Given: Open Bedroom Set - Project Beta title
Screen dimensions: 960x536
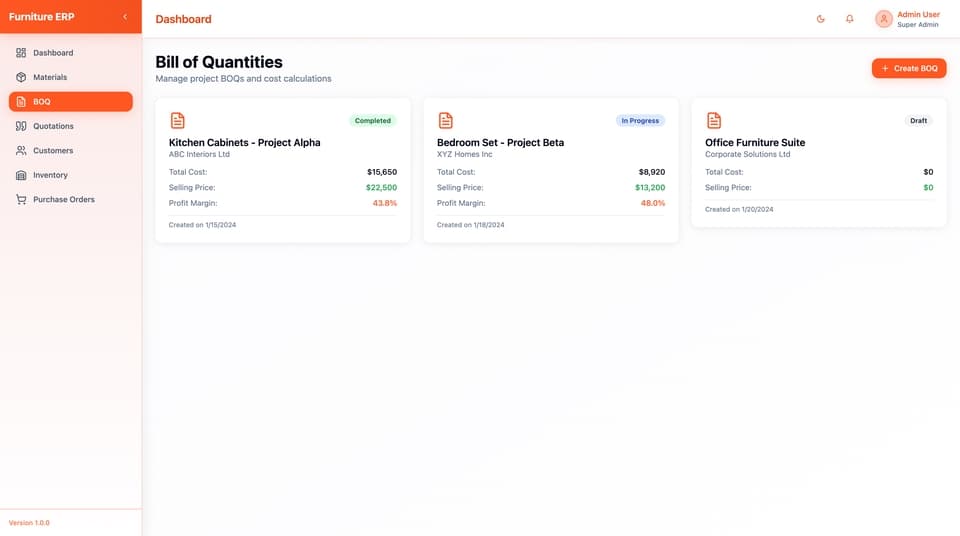Looking at the screenshot, I should pyautogui.click(x=500, y=142).
